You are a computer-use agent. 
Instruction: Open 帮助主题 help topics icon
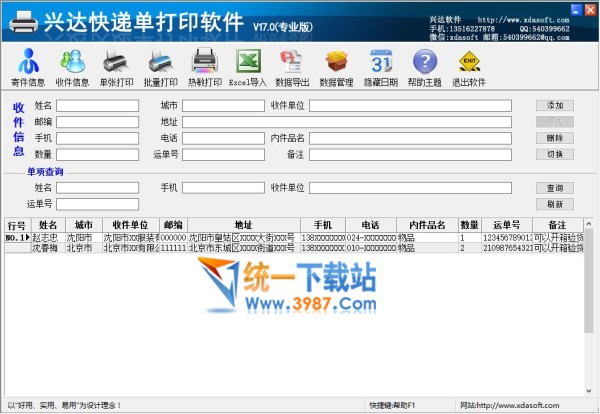(x=424, y=66)
